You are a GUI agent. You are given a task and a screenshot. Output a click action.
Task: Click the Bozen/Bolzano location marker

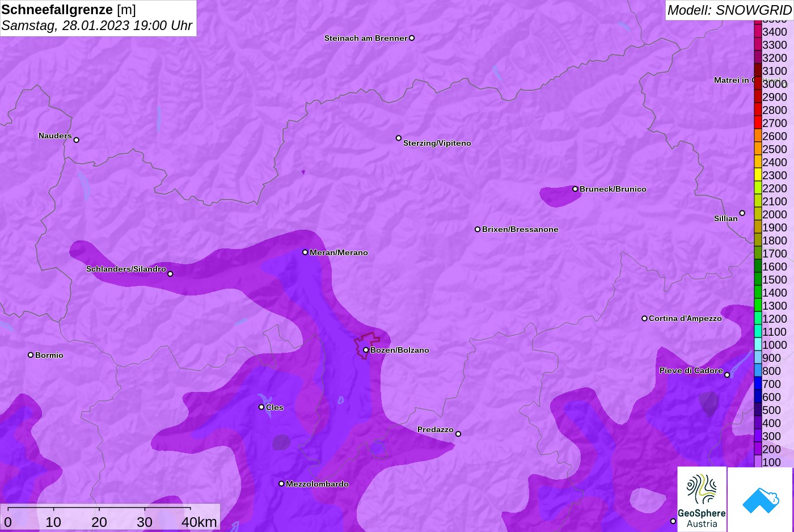[366, 350]
